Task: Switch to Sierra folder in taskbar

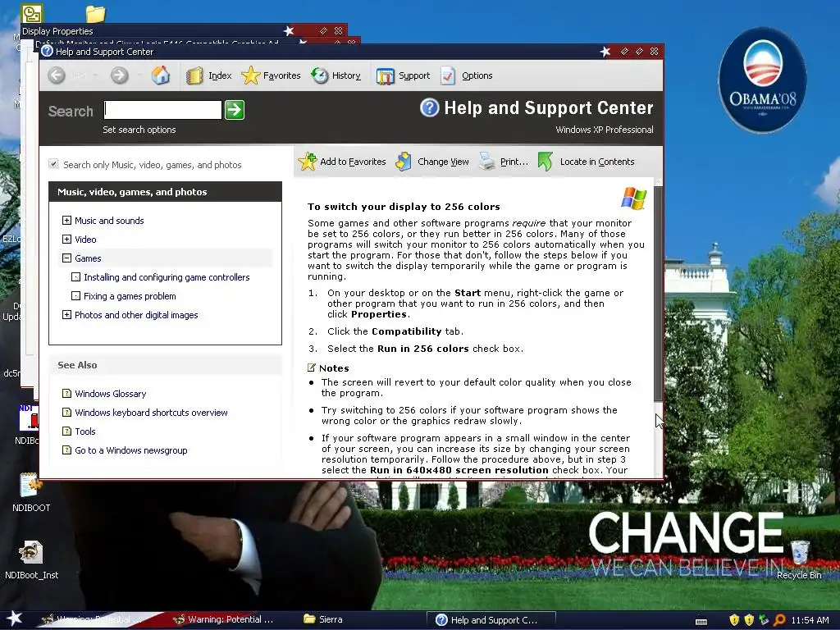Action: (323, 619)
